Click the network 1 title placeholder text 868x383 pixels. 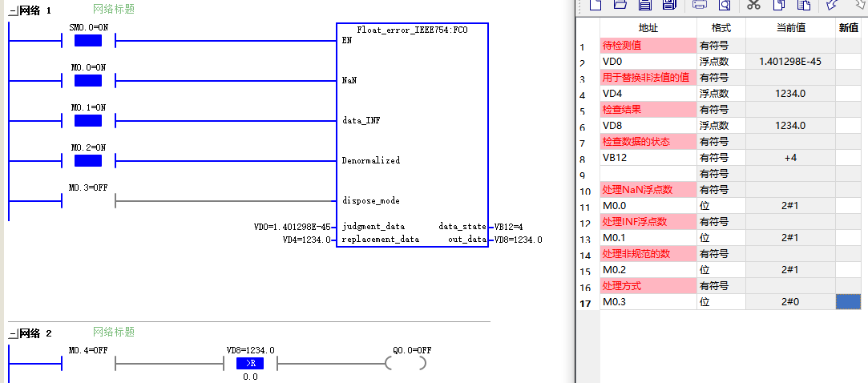(114, 9)
